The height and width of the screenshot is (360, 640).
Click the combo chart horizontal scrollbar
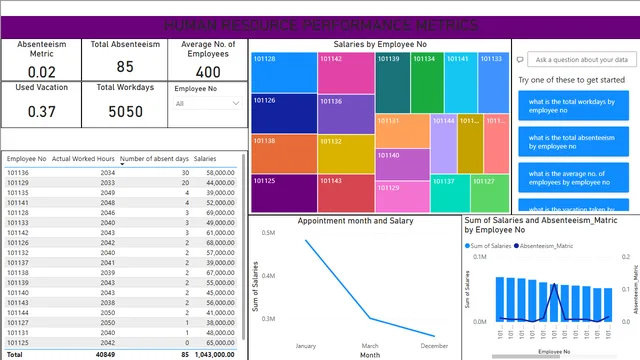(x=526, y=356)
